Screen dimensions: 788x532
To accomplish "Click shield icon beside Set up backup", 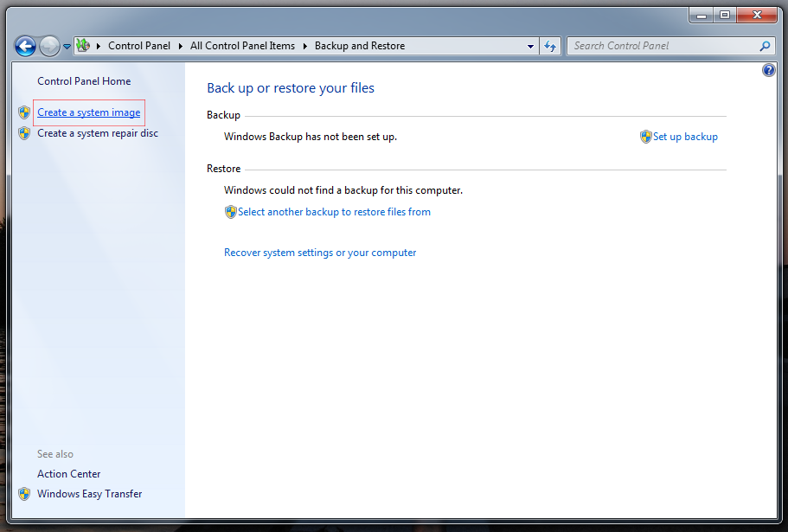I will [x=646, y=137].
